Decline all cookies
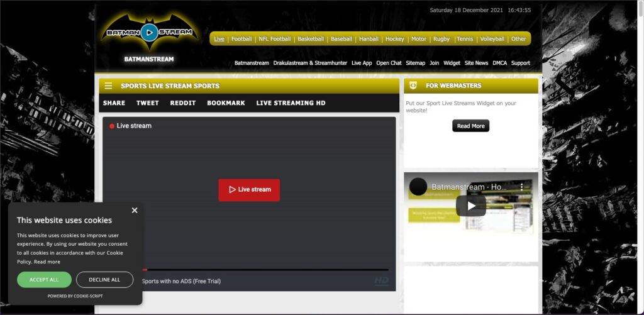 [105, 280]
